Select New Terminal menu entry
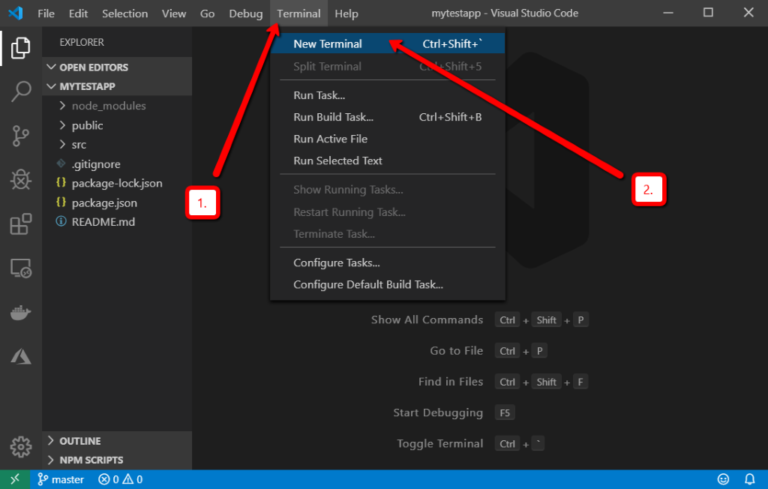This screenshot has width=768, height=489. pos(327,44)
